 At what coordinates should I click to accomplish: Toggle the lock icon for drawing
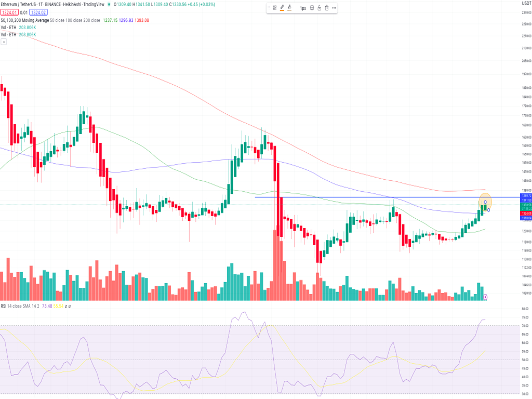tap(319, 8)
